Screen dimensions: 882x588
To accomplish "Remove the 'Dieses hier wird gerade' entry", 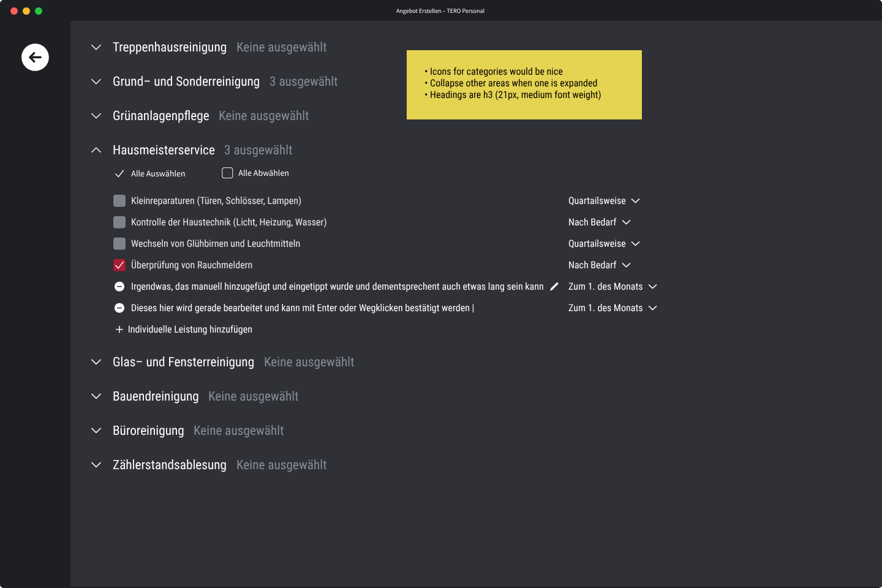I will click(x=119, y=308).
